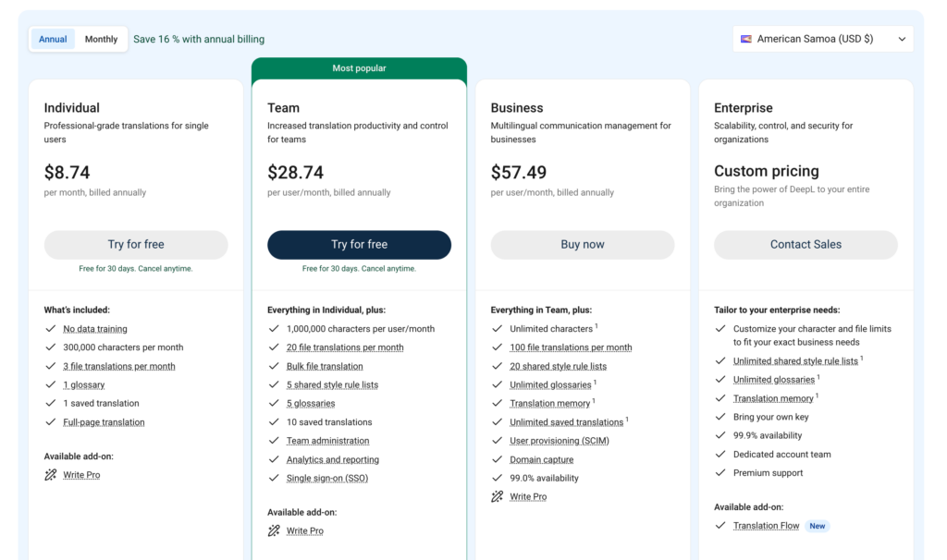Image resolution: width=947 pixels, height=560 pixels.
Task: Open the User provisioning (SCIM) link
Action: coord(560,441)
